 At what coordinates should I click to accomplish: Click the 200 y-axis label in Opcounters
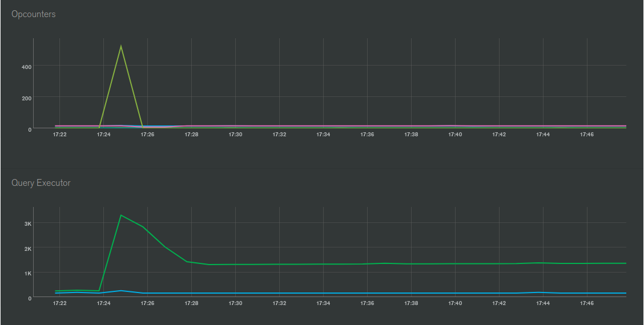pos(26,98)
